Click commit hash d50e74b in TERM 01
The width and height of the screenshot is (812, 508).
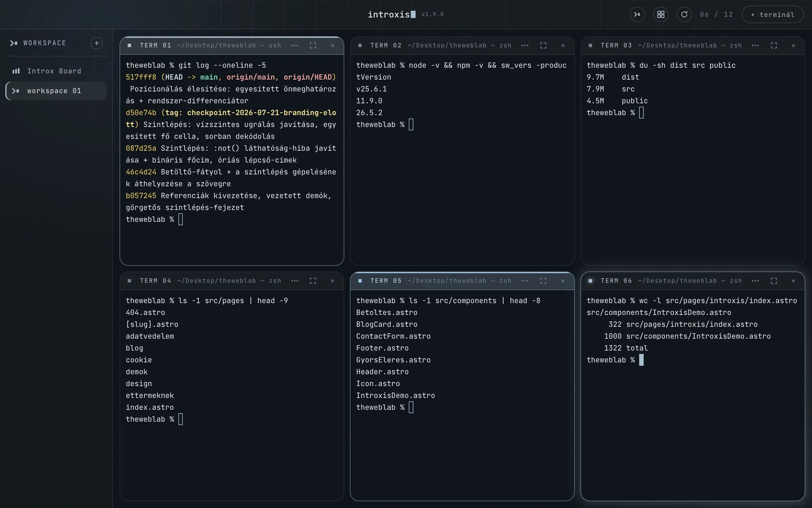click(141, 113)
